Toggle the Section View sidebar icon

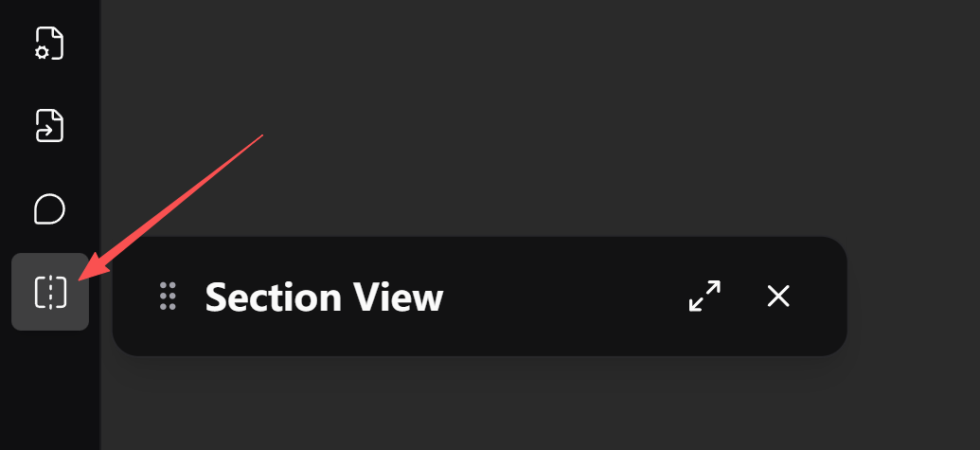click(50, 292)
